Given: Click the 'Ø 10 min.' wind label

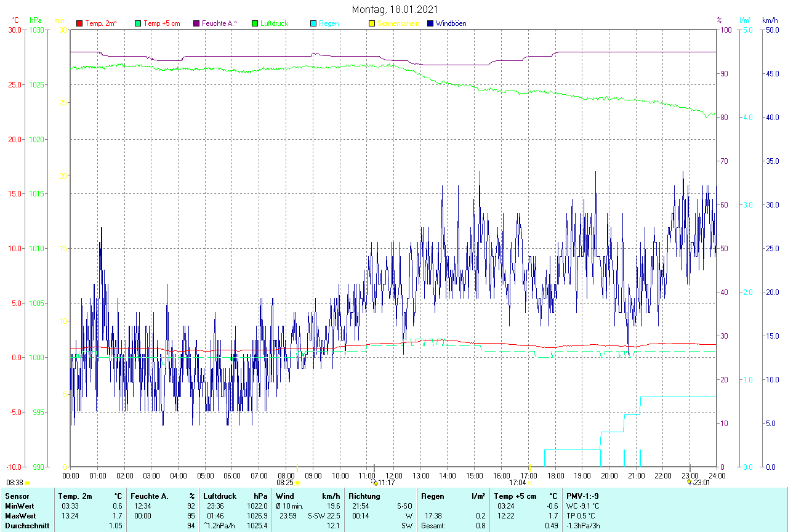Looking at the screenshot, I should pos(289,506).
